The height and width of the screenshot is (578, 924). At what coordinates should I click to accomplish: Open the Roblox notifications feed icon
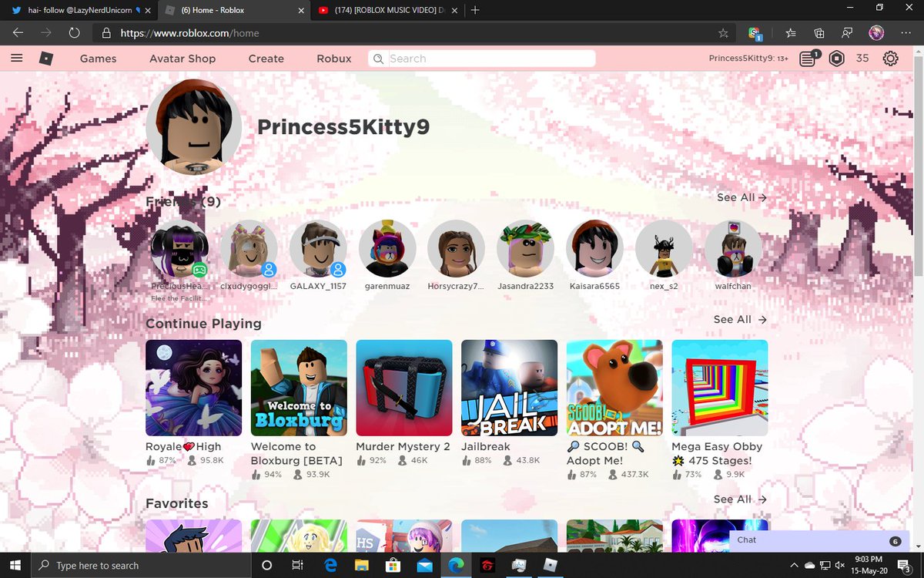(x=808, y=59)
